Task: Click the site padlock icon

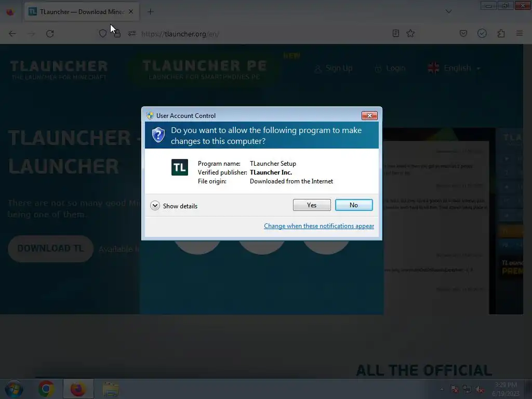Action: [x=117, y=34]
